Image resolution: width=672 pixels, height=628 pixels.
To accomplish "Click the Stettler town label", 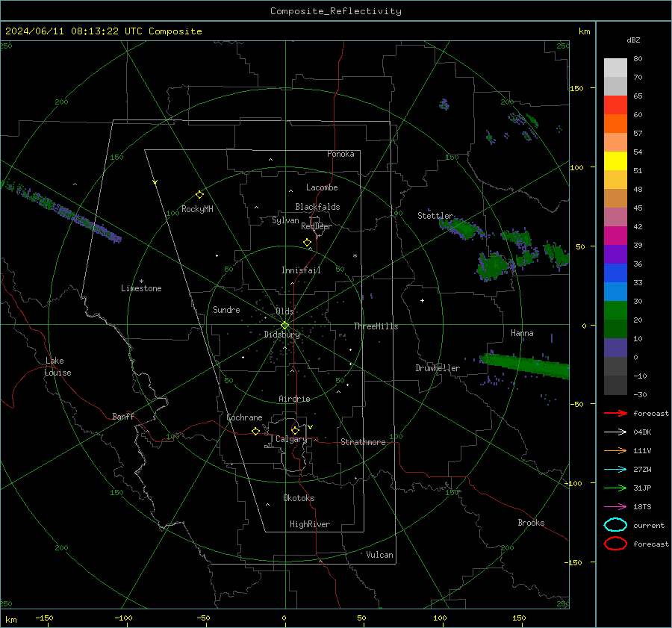I will (x=435, y=216).
